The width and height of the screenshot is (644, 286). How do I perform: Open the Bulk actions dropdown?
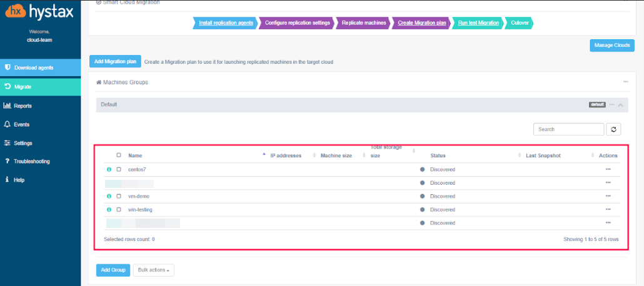point(153,270)
